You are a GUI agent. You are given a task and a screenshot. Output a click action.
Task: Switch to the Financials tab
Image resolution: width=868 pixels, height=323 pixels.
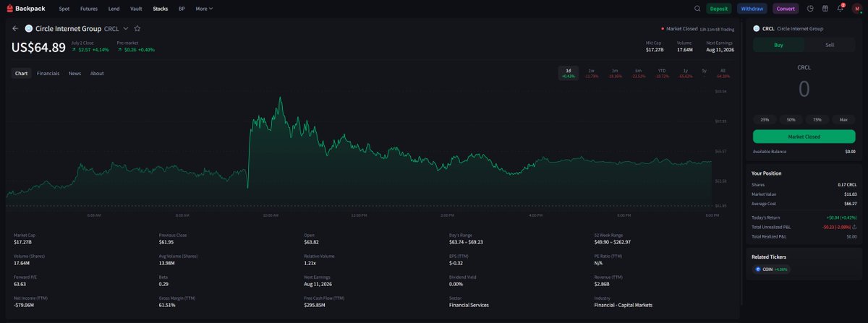point(48,73)
